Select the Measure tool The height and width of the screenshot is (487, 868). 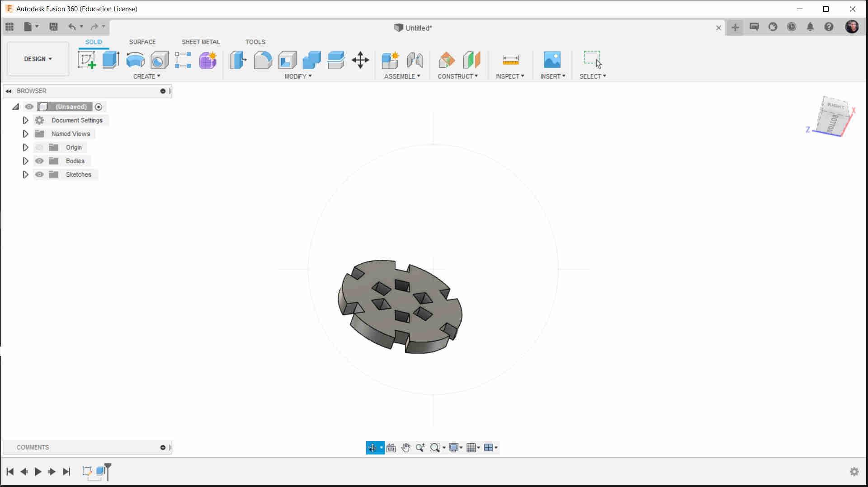(x=510, y=60)
